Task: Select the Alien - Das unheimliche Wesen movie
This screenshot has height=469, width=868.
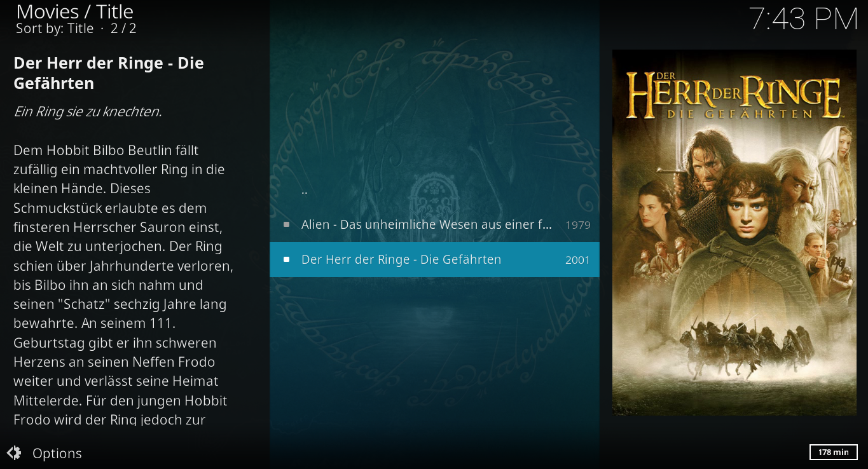Action: [x=434, y=224]
